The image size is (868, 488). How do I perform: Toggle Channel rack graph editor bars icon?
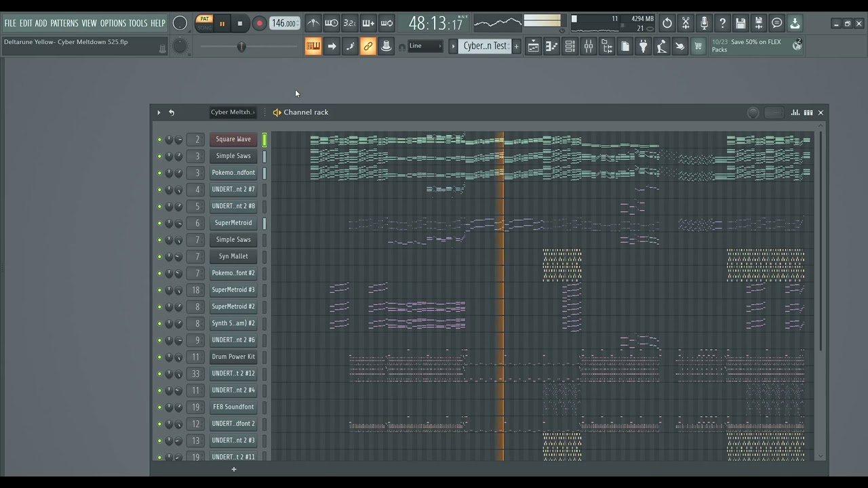tap(795, 113)
